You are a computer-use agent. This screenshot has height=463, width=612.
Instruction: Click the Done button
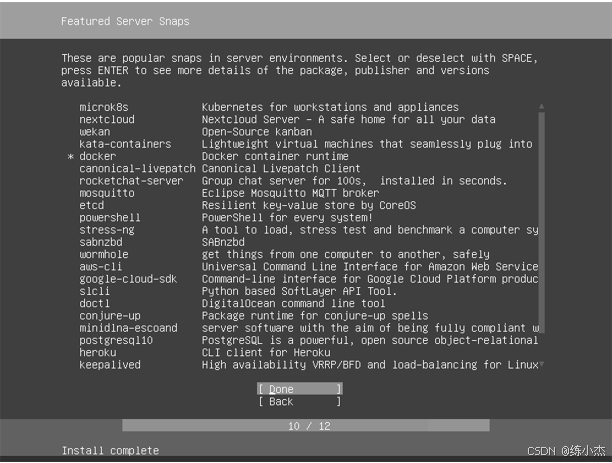click(x=300, y=389)
